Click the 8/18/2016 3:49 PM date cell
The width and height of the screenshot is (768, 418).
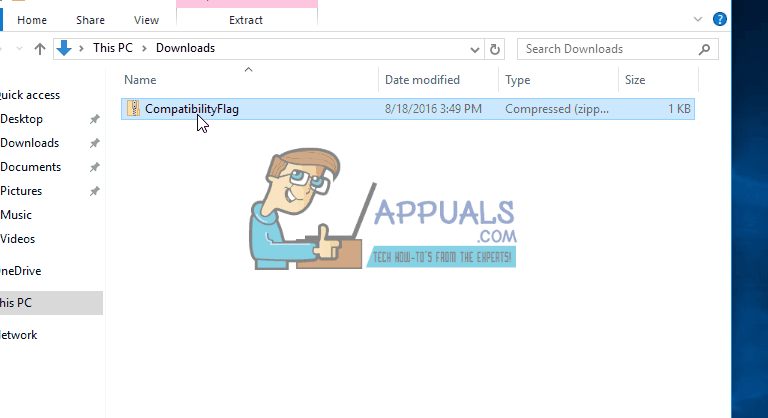pos(433,109)
